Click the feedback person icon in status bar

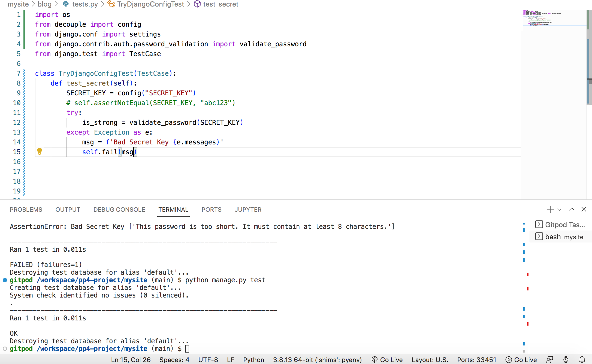pos(550,360)
